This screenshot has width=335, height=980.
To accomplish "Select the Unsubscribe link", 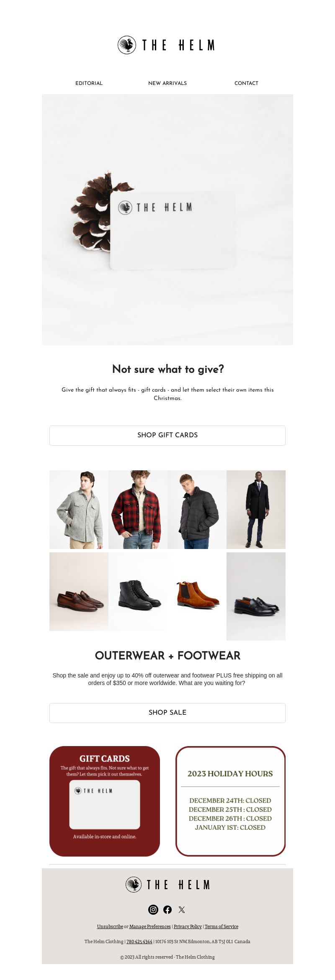I will pos(110,926).
